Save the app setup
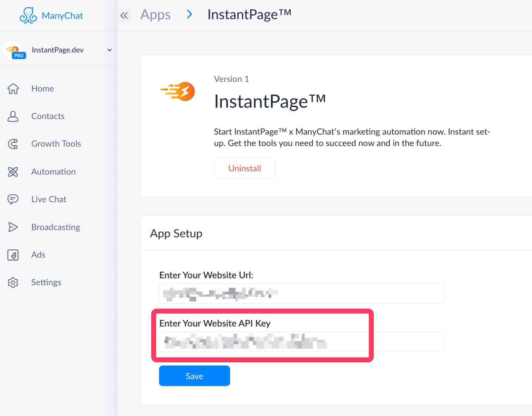 click(x=194, y=376)
